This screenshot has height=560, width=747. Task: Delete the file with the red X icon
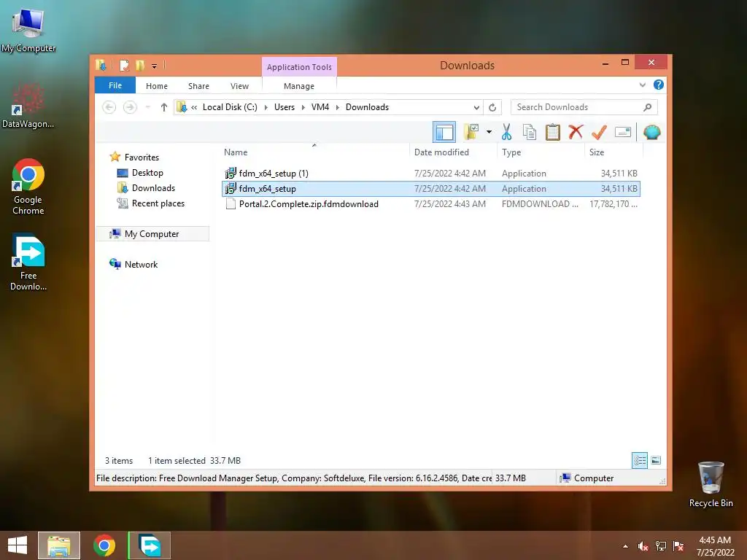point(576,132)
